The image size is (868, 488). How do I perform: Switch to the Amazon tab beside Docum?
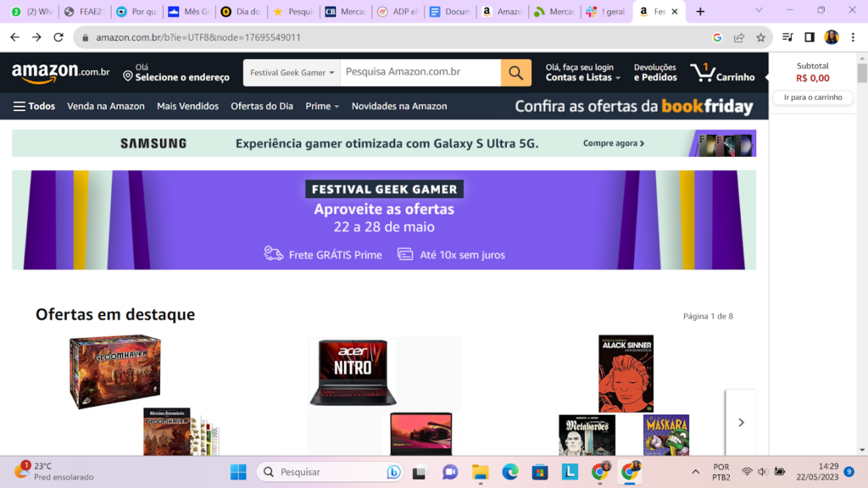tap(502, 12)
